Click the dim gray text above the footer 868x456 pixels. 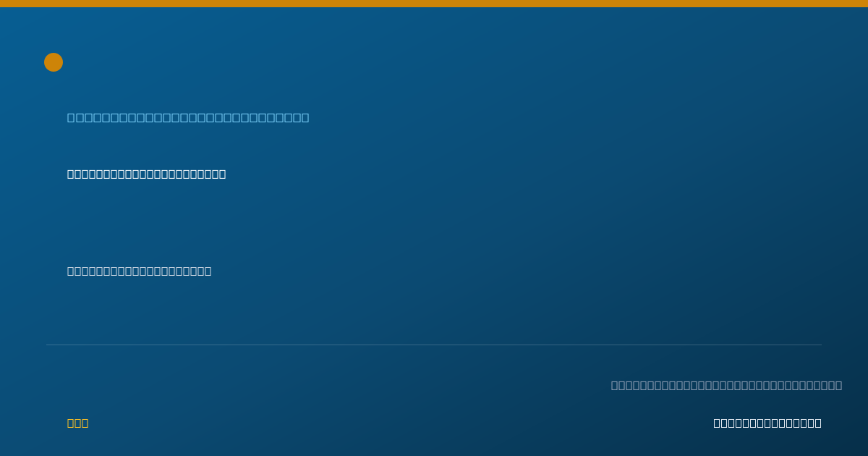pyautogui.click(x=726, y=385)
